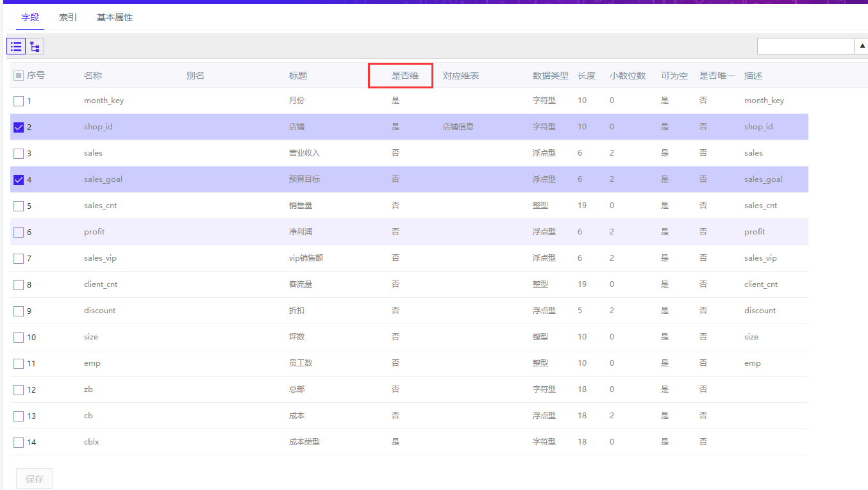
Task: Uncheck the checkbox for shop_id row
Action: click(18, 127)
